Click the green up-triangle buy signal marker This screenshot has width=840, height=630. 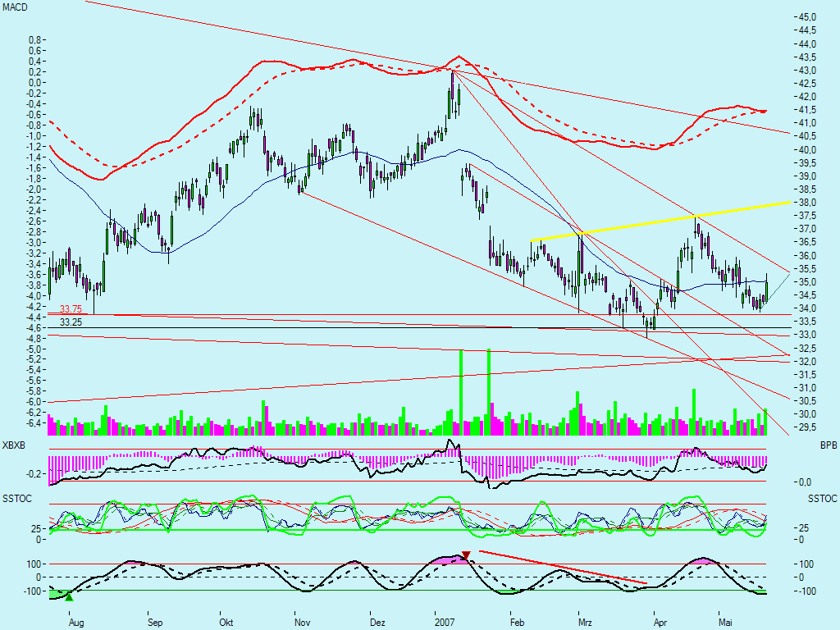69,596
